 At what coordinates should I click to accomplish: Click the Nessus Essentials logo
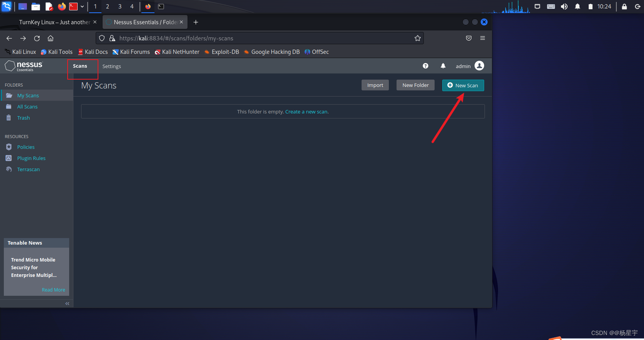(24, 66)
